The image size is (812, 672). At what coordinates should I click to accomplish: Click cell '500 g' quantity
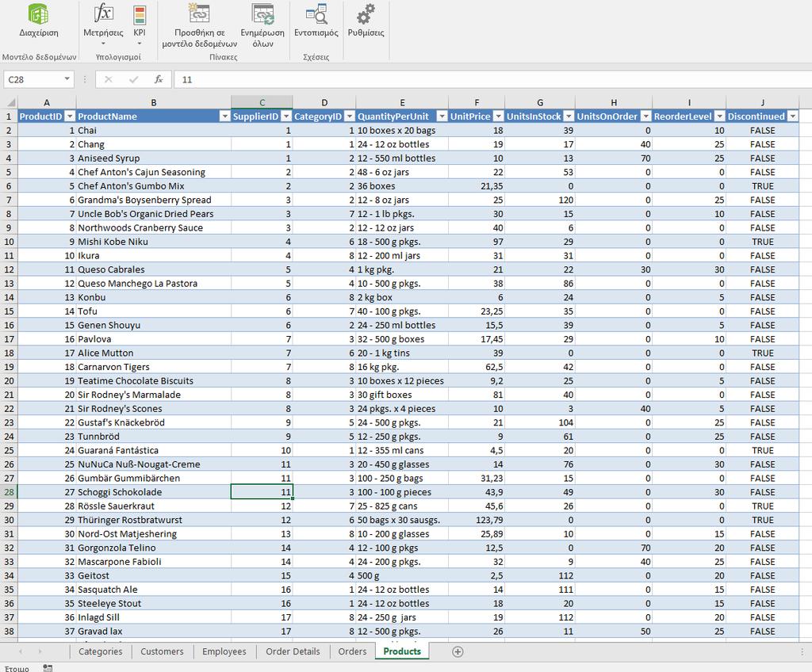[x=402, y=575]
